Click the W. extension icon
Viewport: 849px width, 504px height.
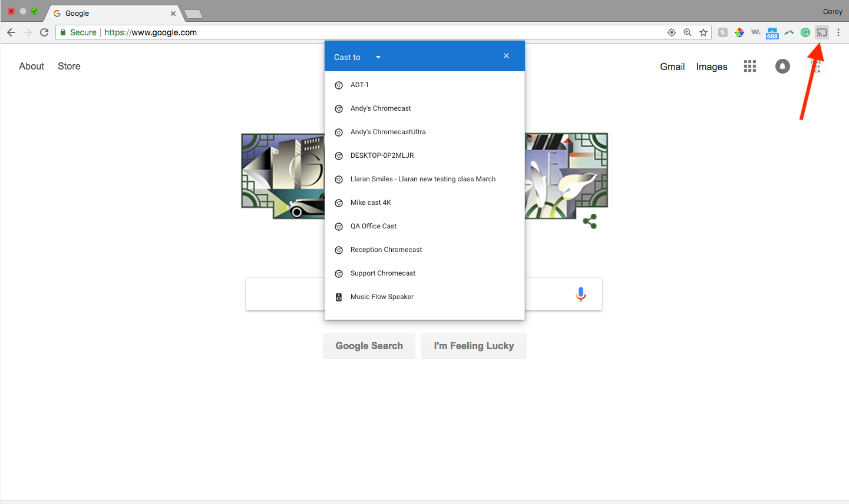(756, 32)
